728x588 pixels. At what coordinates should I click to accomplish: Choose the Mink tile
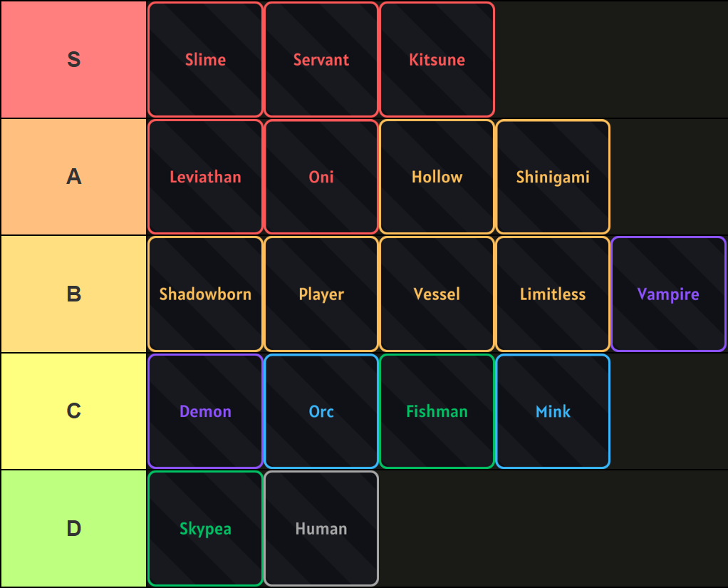click(x=553, y=411)
